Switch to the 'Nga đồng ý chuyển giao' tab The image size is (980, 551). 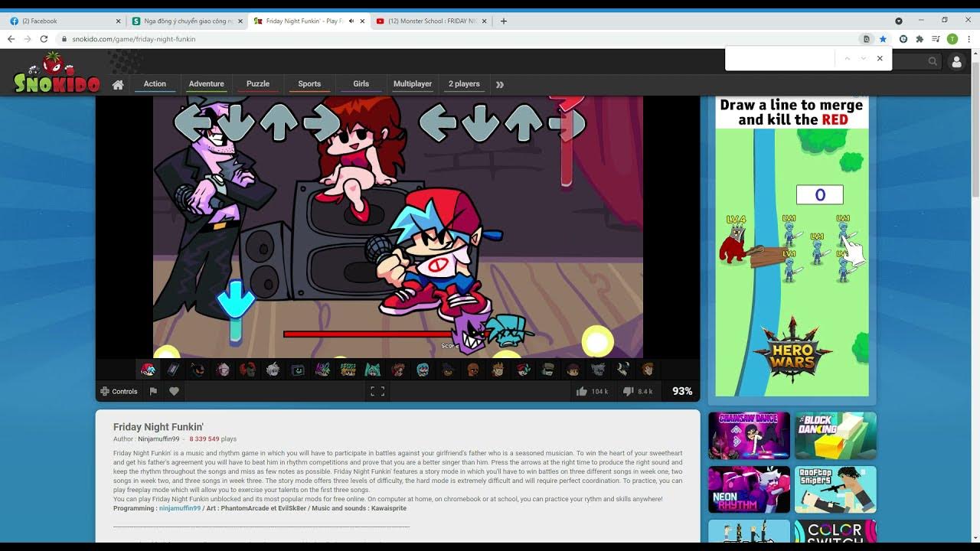coord(188,21)
